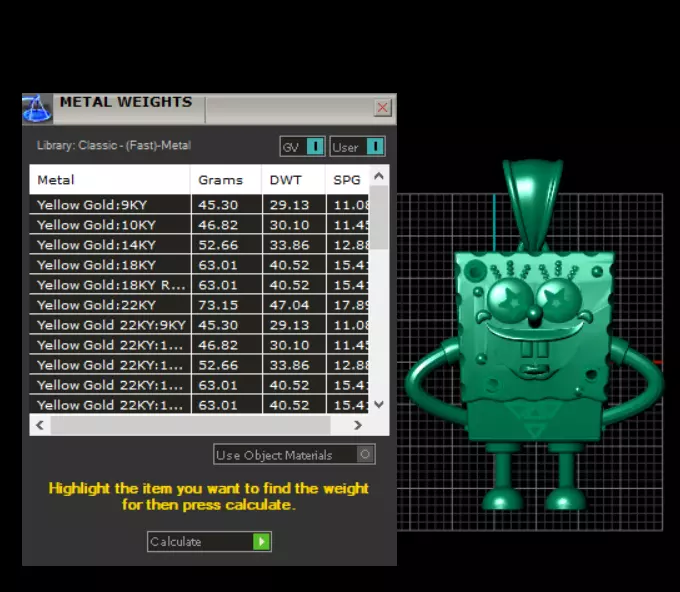680x592 pixels.
Task: Sort by the Metal column header
Action: (110, 180)
